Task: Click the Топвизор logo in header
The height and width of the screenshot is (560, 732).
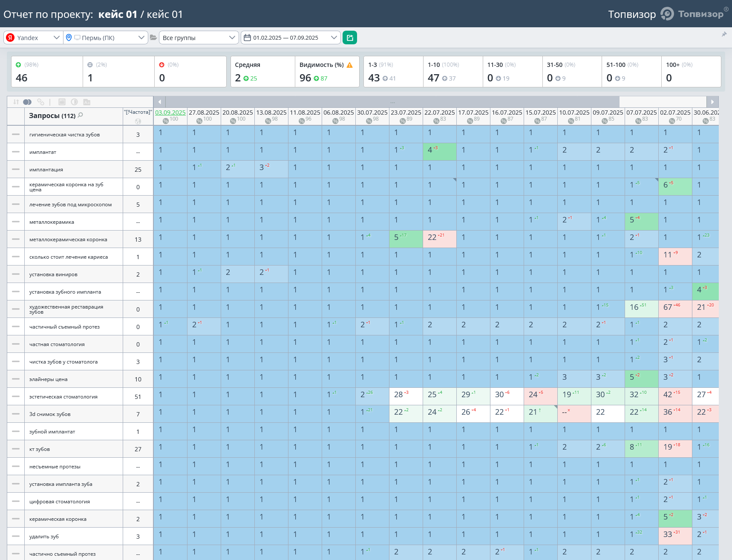Action: point(694,14)
